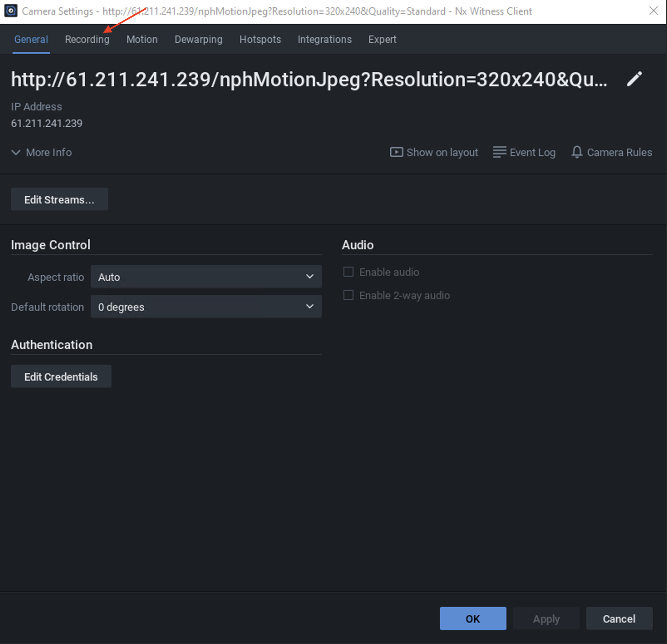
Task: Open the Motion tab
Action: click(142, 40)
